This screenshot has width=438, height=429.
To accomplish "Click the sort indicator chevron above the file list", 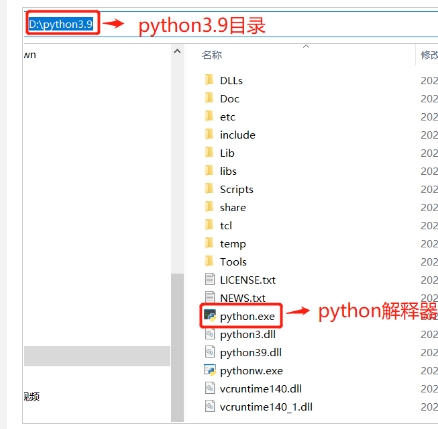I will (306, 47).
